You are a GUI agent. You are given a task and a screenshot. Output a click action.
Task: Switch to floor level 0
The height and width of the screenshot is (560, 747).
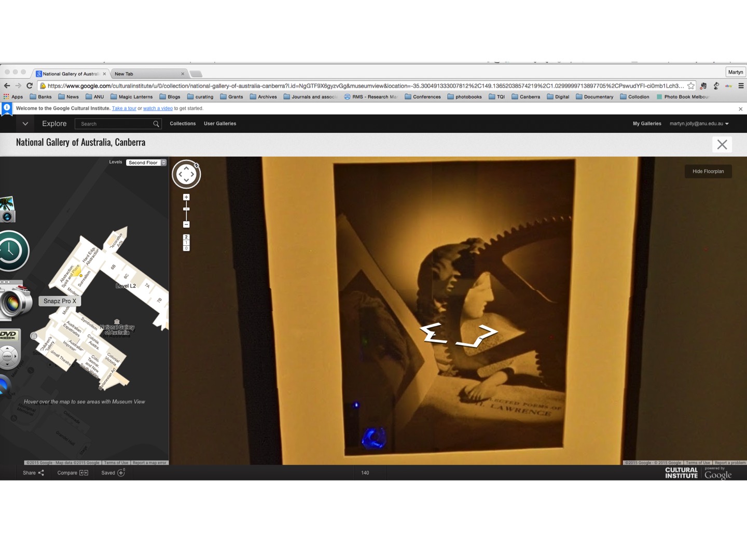pos(186,248)
